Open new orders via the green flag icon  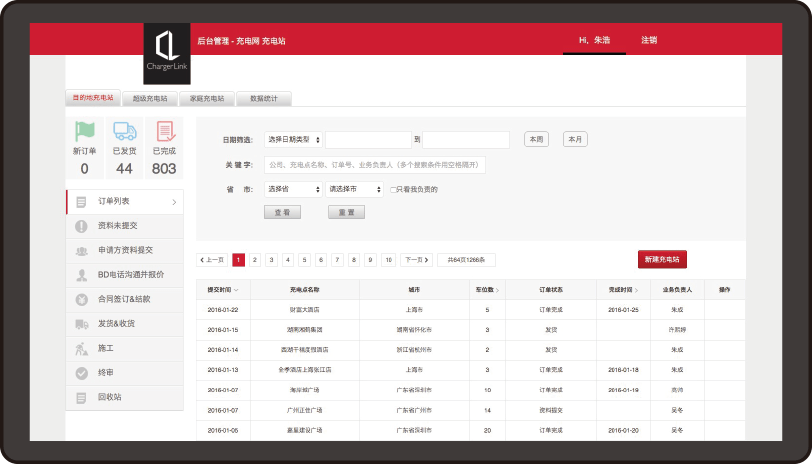[x=84, y=131]
